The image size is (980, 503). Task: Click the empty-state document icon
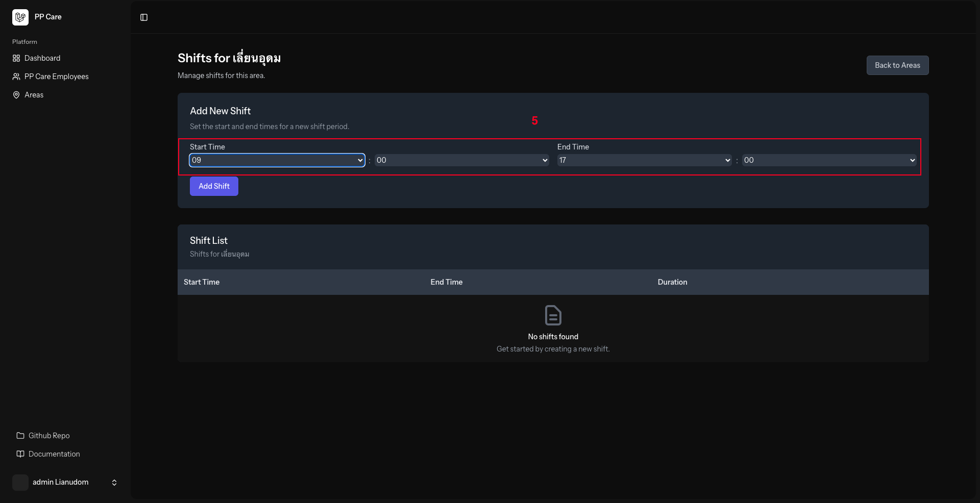pos(553,315)
